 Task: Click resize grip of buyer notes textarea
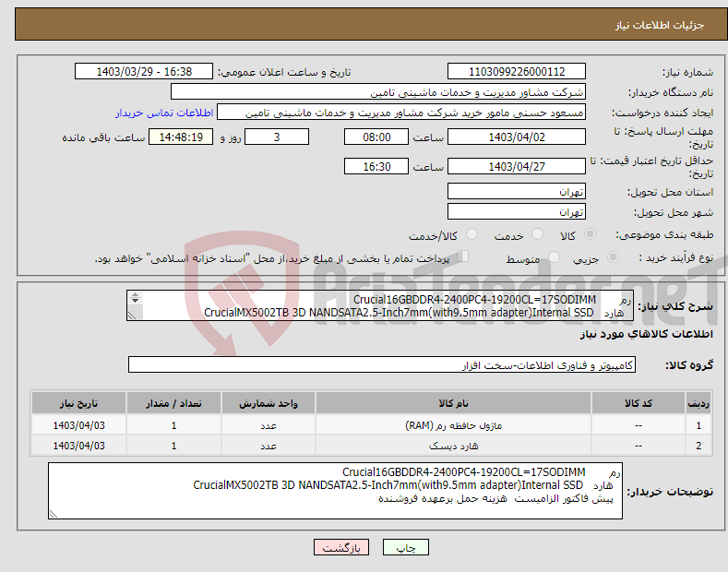(x=54, y=514)
